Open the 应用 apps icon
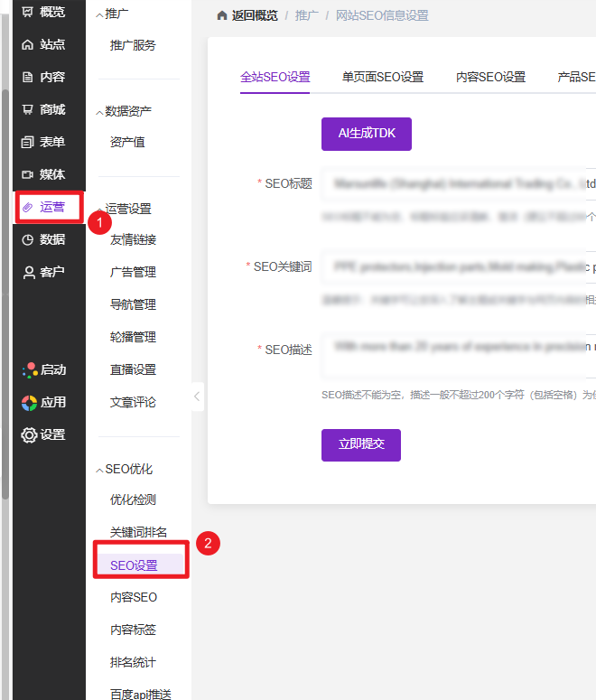 click(x=29, y=403)
